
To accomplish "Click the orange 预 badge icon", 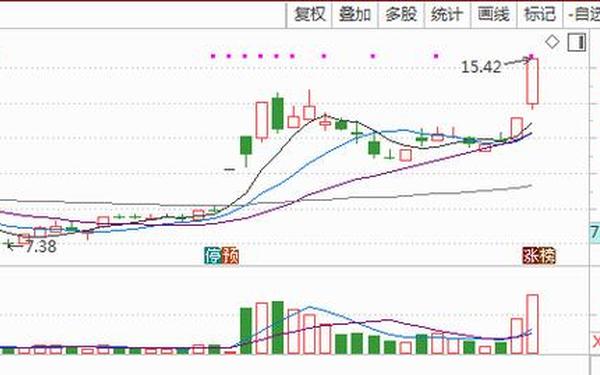I will (x=230, y=256).
